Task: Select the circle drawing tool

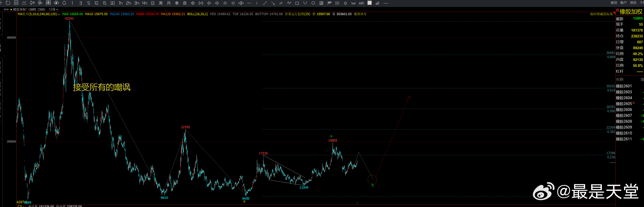Action: pyautogui.click(x=313, y=3)
